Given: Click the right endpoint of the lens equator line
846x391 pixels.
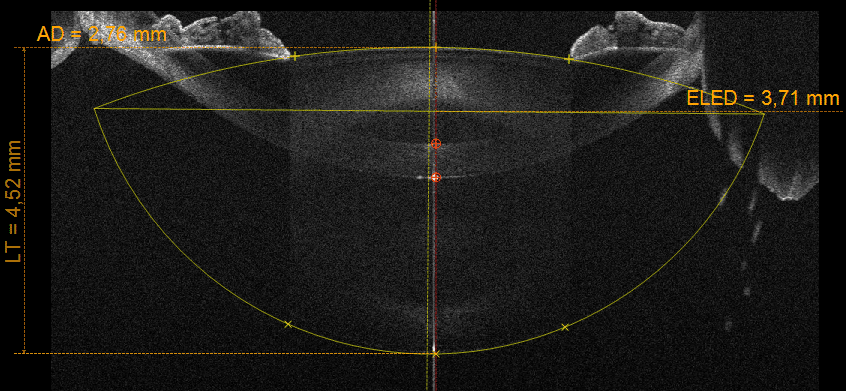Looking at the screenshot, I should click(x=764, y=113).
